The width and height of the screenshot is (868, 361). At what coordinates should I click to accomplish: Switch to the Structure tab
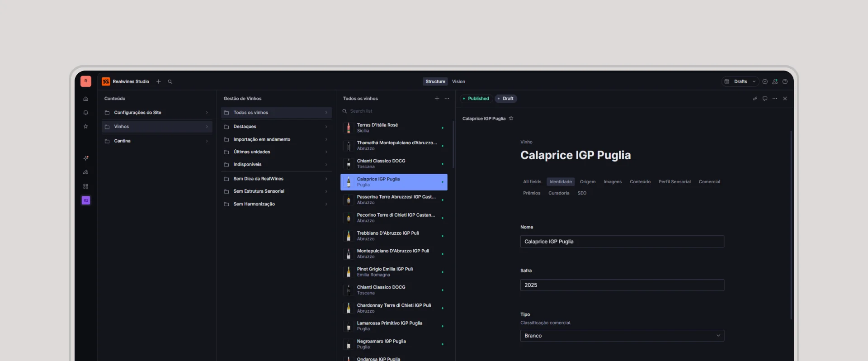pyautogui.click(x=435, y=82)
